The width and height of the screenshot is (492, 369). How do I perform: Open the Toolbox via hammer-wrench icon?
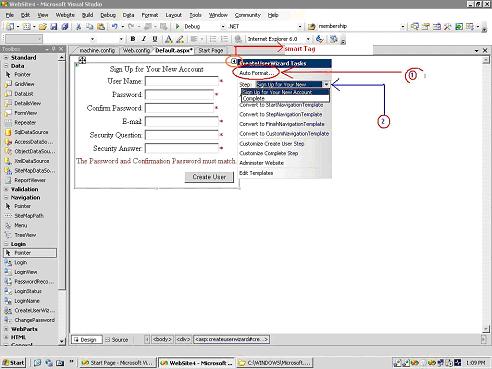(448, 26)
